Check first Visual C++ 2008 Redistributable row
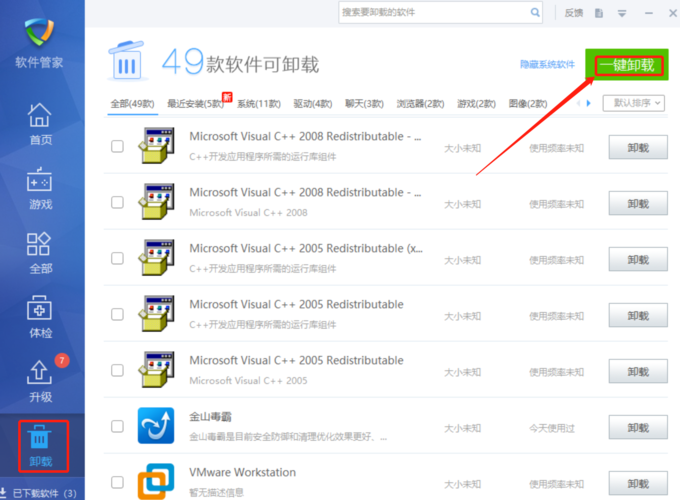The height and width of the screenshot is (500, 680). (117, 146)
